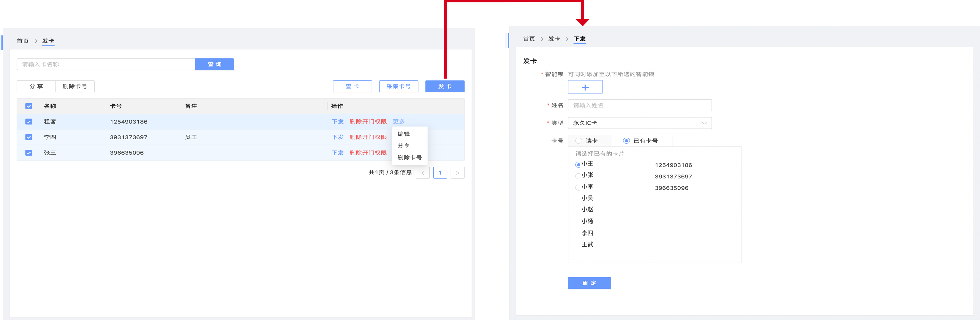
Task: Uncheck the checkbox for 张三 row
Action: (29, 153)
